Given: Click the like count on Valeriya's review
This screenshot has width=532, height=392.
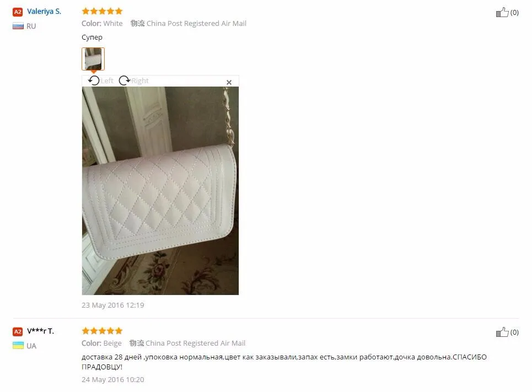Looking at the screenshot, I should [x=514, y=13].
